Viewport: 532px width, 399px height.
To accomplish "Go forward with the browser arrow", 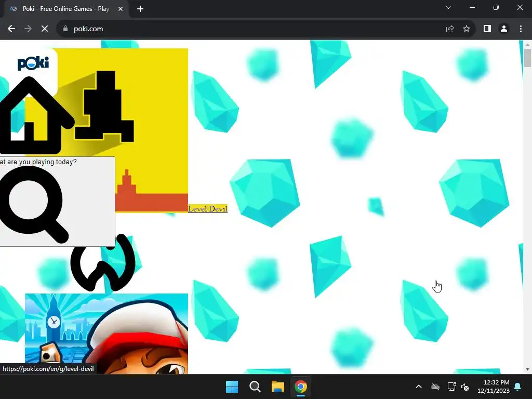I will pyautogui.click(x=28, y=29).
